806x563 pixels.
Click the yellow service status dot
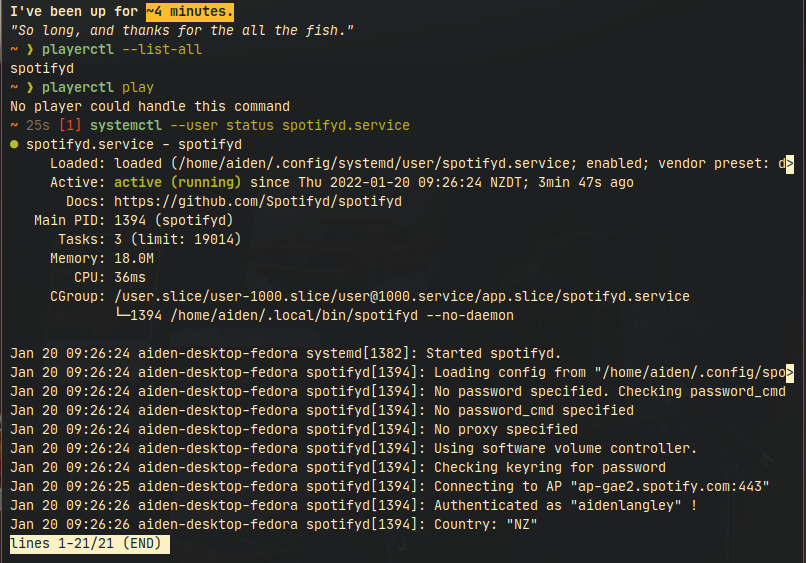coord(14,144)
